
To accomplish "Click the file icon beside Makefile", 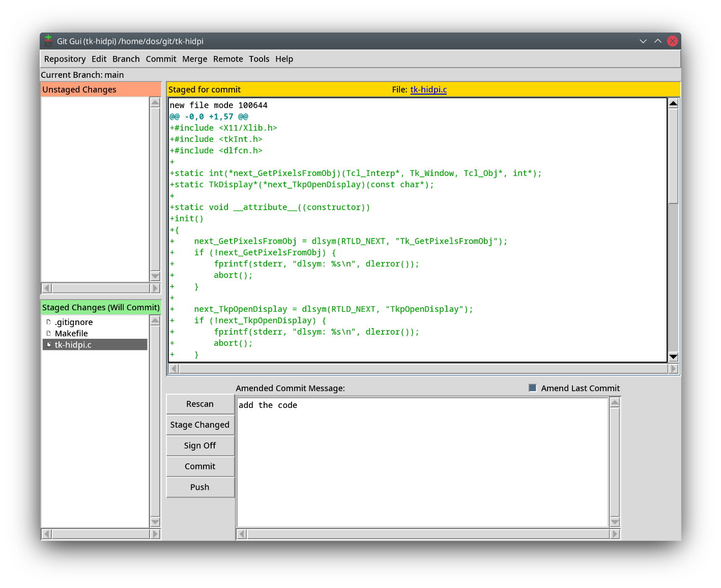I will coord(49,333).
